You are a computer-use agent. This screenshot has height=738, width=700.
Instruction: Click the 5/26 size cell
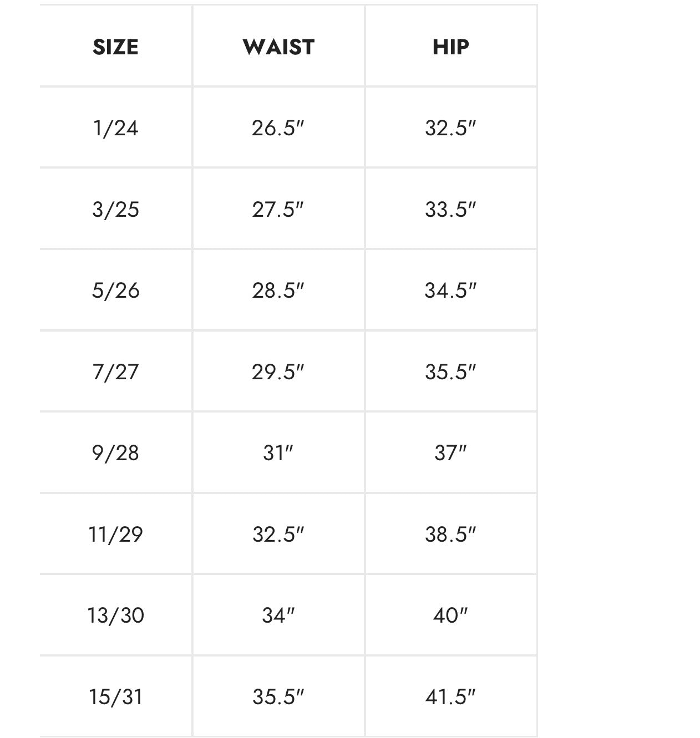(x=115, y=291)
